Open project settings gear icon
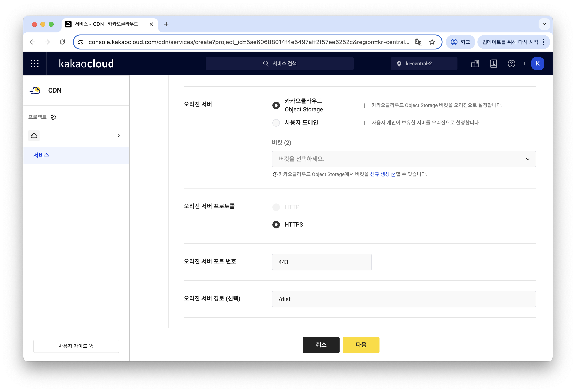This screenshot has height=392, width=576. [x=53, y=117]
